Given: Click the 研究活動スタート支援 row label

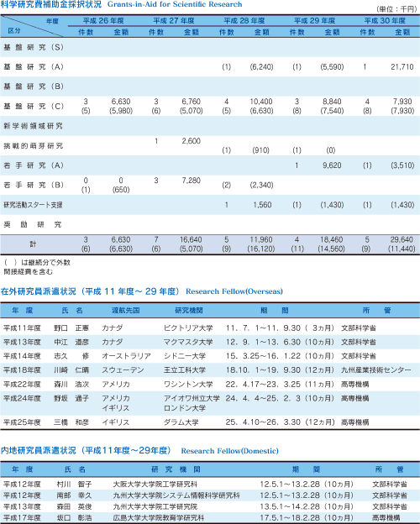Looking at the screenshot, I should click(33, 205).
